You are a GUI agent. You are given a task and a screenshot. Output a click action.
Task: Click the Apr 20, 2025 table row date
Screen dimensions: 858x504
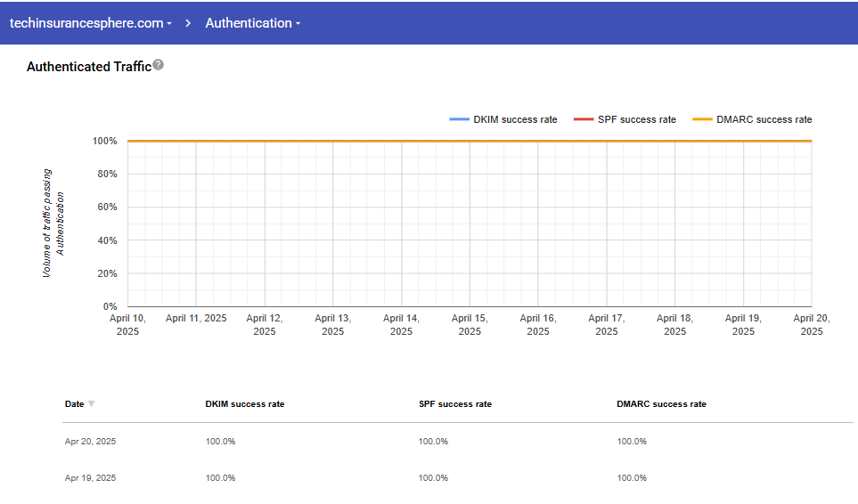(x=90, y=442)
